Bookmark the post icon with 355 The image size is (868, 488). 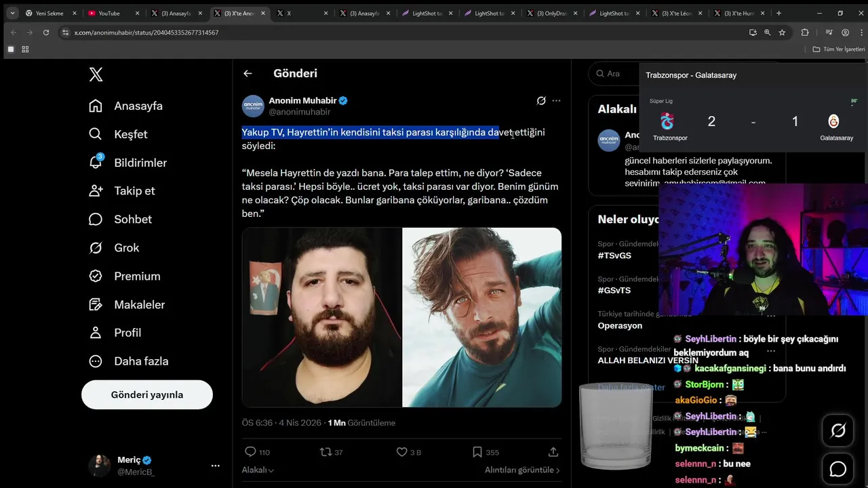point(477,452)
